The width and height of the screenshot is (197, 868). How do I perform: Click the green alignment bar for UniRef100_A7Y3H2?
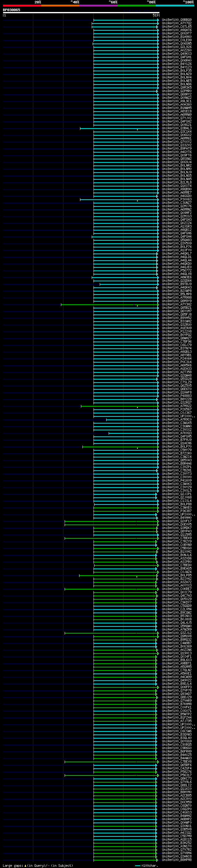coord(110,305)
